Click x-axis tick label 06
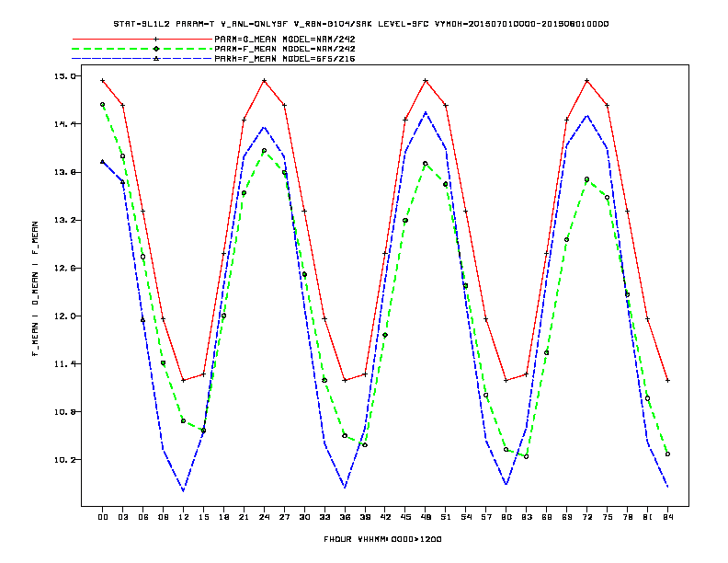This screenshot has height=563, width=728. click(x=143, y=517)
